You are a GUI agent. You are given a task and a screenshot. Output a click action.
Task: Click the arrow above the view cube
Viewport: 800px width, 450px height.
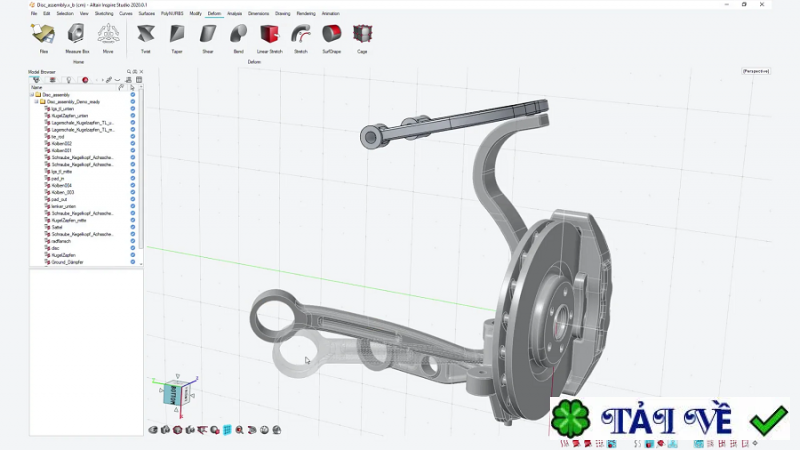(x=178, y=376)
